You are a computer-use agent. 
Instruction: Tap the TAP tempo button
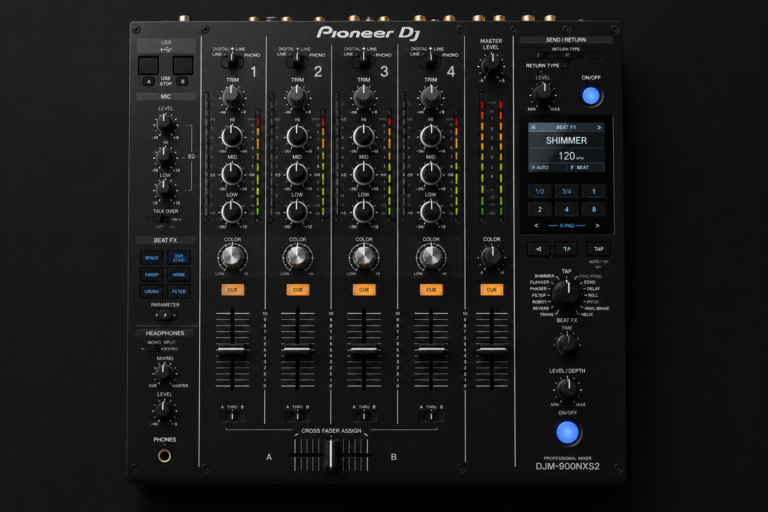599,249
